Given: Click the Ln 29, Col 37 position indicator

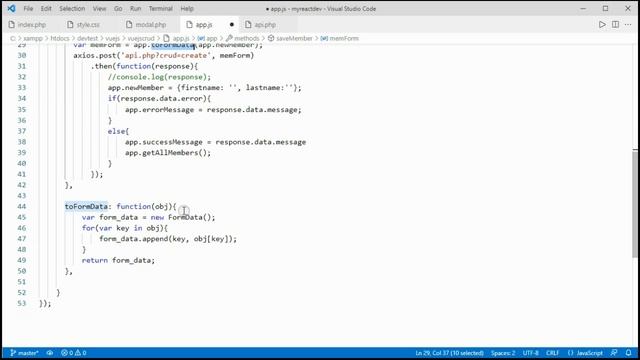Looking at the screenshot, I should (x=449, y=353).
